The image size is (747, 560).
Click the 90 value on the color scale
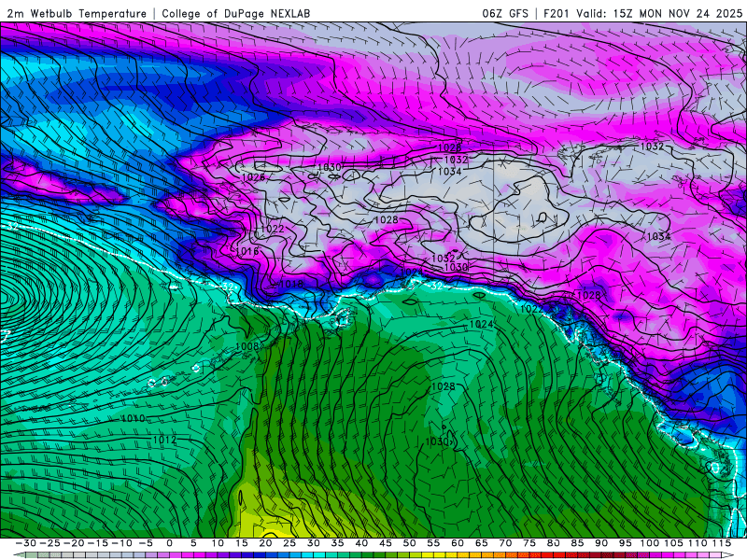click(x=601, y=543)
